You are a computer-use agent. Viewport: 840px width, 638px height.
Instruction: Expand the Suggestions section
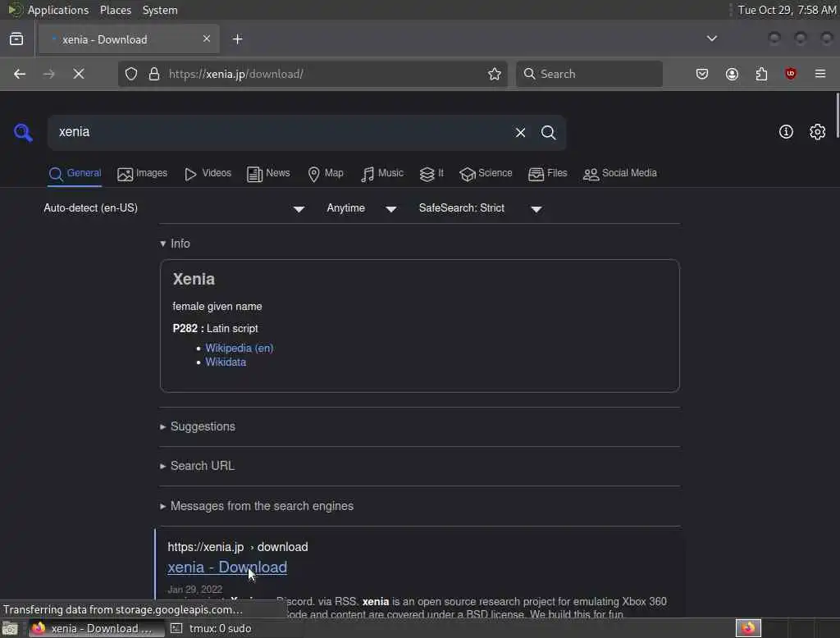tap(198, 427)
